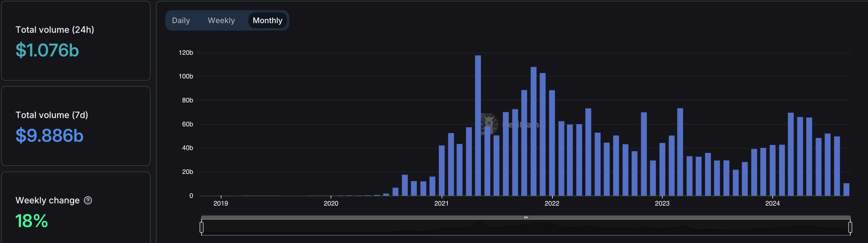Click the 2024 x-axis label
Viewport: 868px width, 243px height.
[x=772, y=204]
